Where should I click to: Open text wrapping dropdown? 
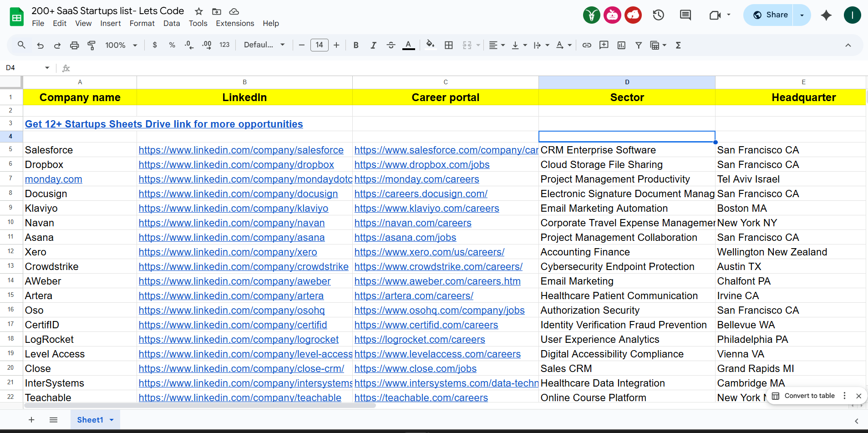coord(541,45)
